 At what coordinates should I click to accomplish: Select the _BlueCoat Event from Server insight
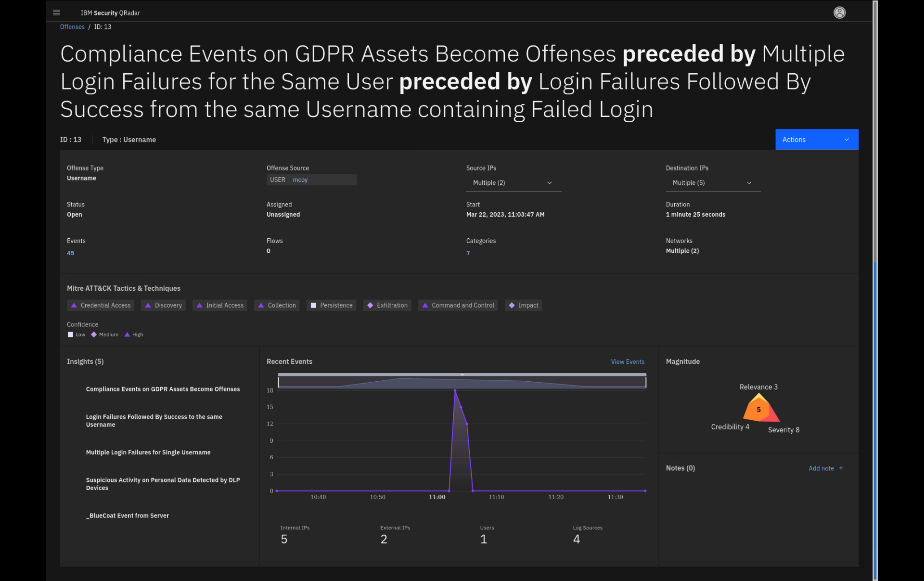[128, 516]
